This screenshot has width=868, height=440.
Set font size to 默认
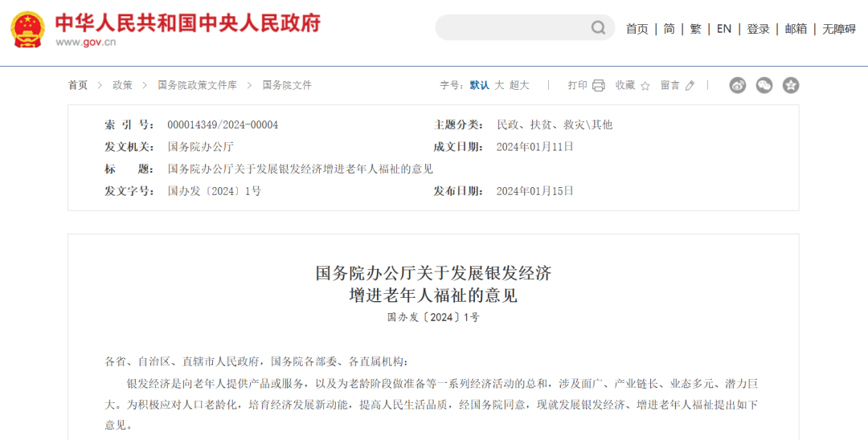point(479,85)
